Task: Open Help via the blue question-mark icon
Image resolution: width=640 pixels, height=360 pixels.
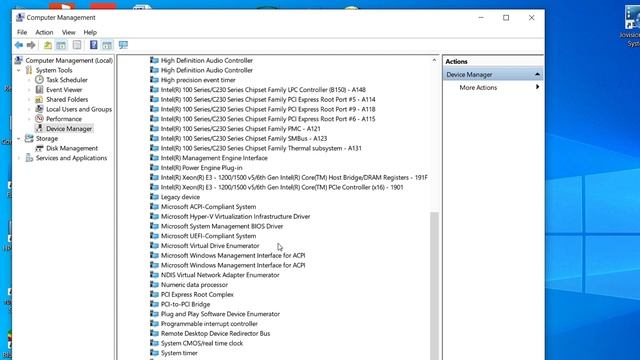Action: click(x=93, y=45)
